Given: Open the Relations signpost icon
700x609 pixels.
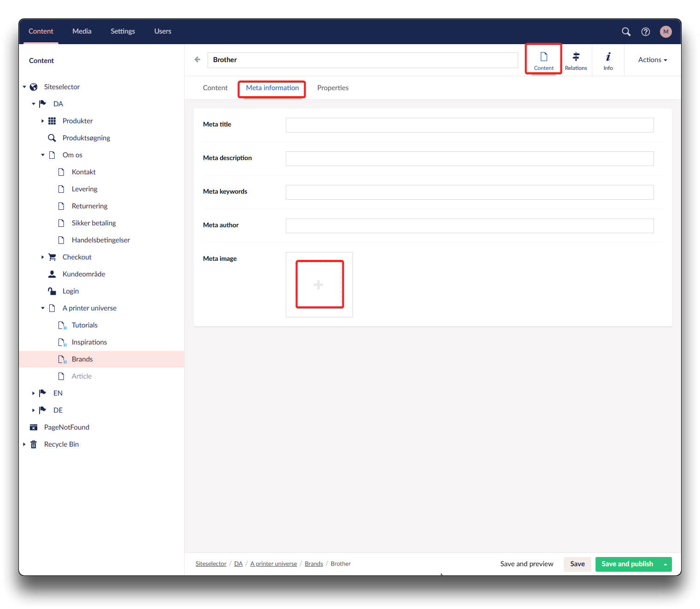Looking at the screenshot, I should (x=576, y=61).
